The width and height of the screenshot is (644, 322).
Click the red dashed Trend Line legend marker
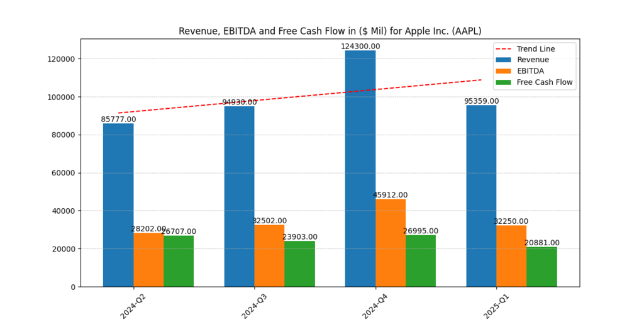tap(504, 49)
